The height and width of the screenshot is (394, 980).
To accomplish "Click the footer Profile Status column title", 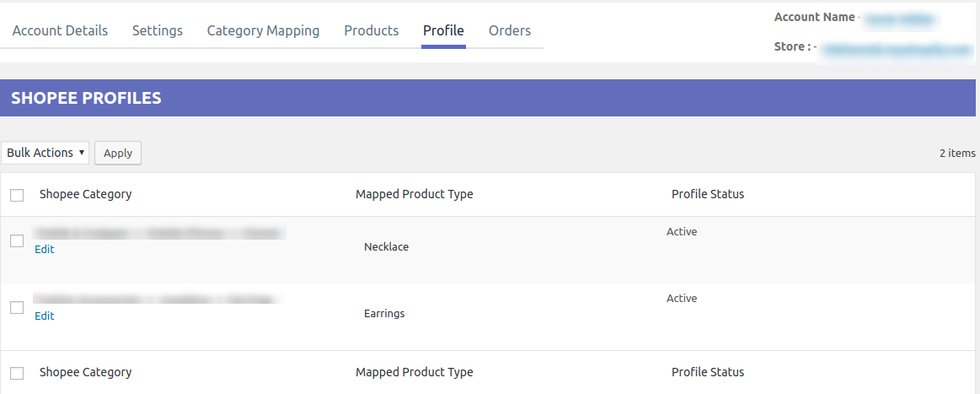I will tap(708, 373).
